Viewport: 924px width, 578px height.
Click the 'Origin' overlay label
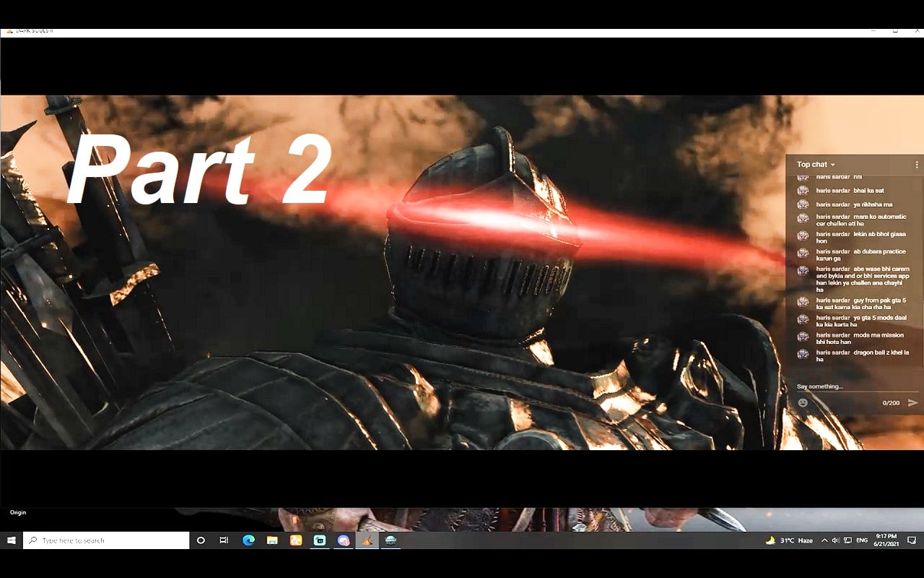pos(18,512)
